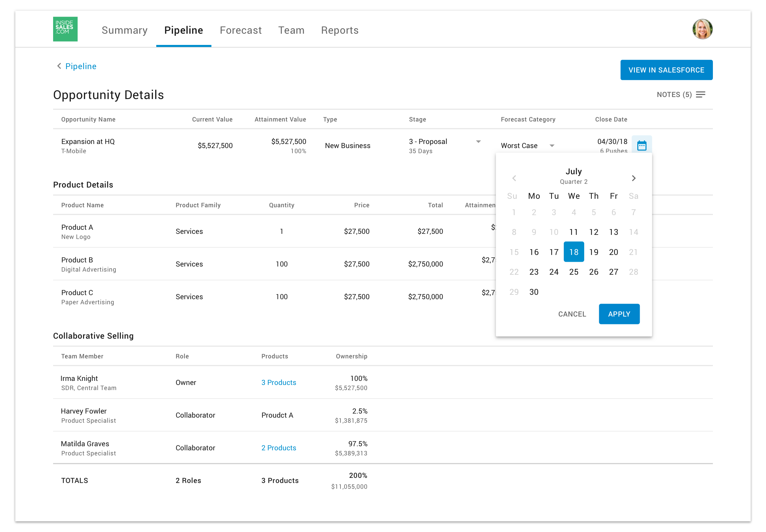Screen dimensions: 766x532
Task: Select the Reports tab
Action: 340,30
